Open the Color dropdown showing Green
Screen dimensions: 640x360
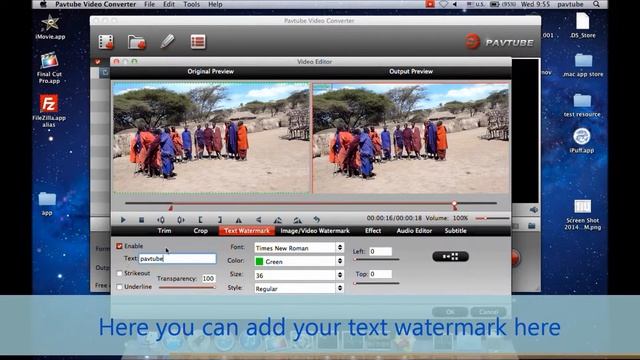coord(299,261)
